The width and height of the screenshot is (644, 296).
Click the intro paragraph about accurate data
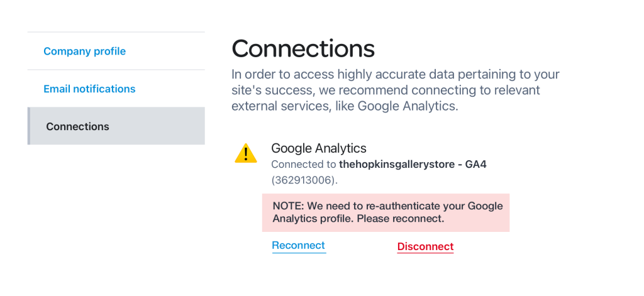(x=396, y=90)
